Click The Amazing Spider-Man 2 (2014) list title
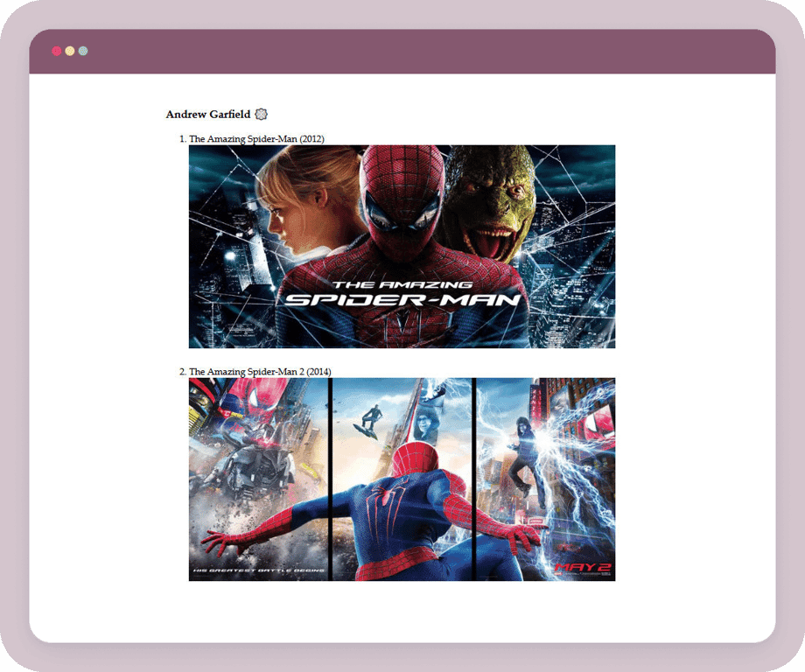Image resolution: width=805 pixels, height=672 pixels. coord(260,372)
